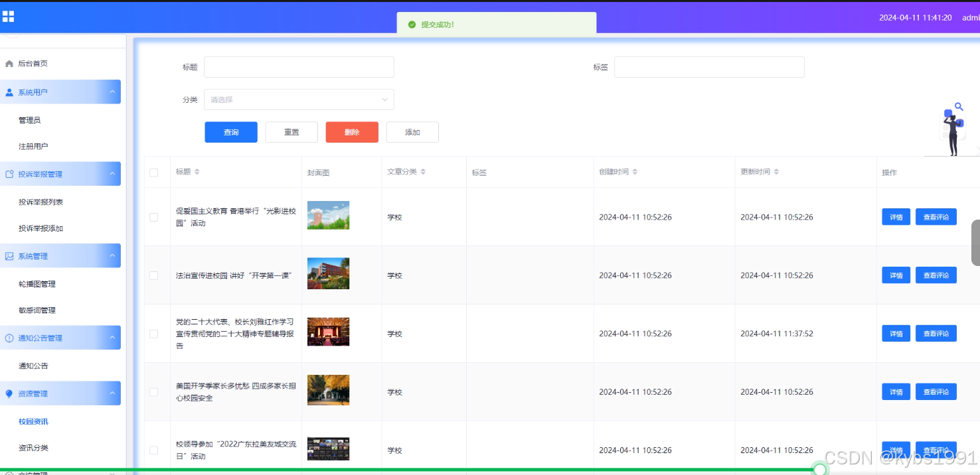Open 管理员 in the sidebar
Image resolution: width=980 pixels, height=475 pixels.
[x=30, y=120]
